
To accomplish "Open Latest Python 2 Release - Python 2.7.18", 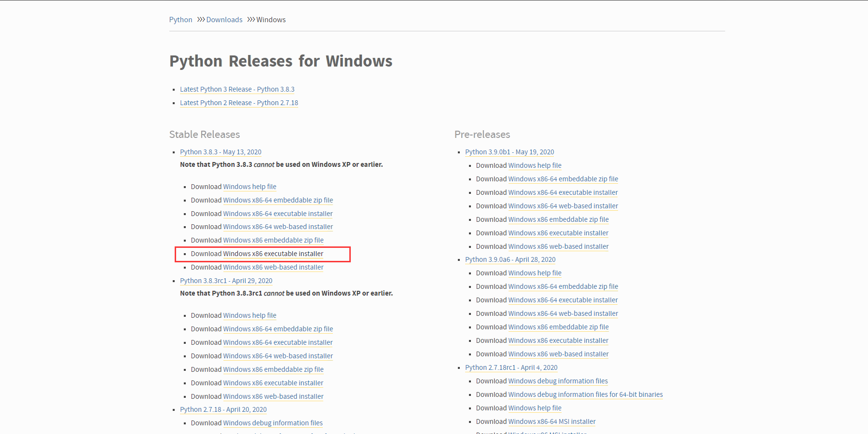I will 239,103.
